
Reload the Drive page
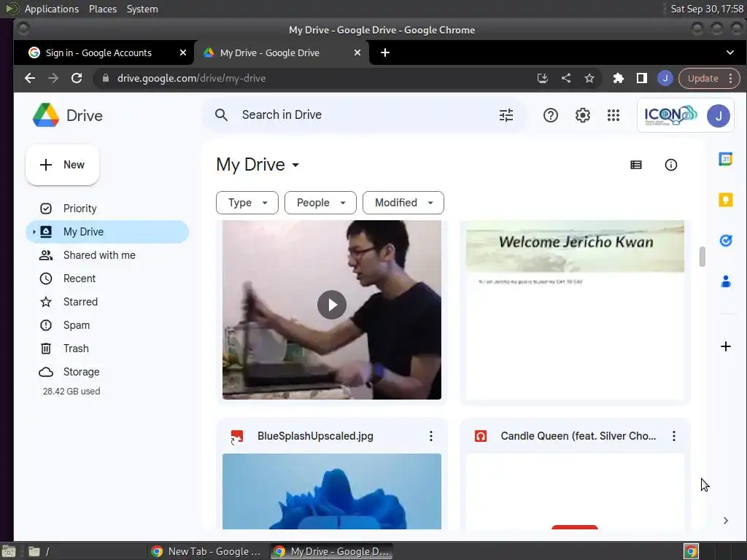coord(76,78)
